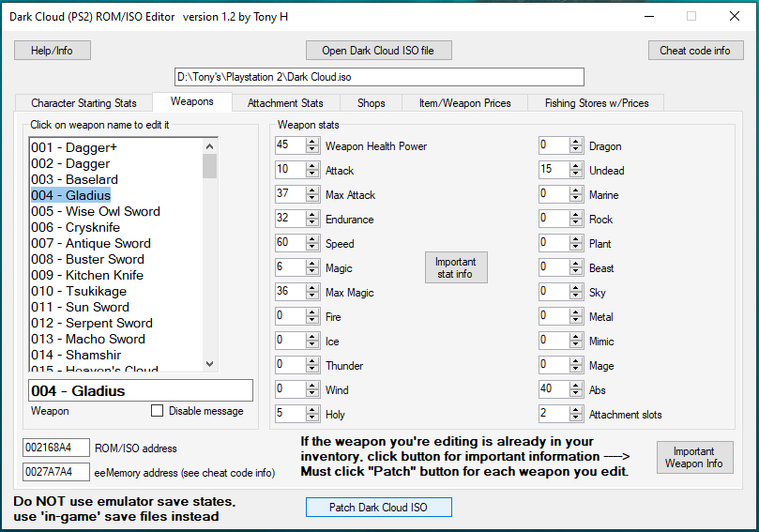The image size is (759, 532).
Task: Click the Beast value field
Action: (554, 266)
